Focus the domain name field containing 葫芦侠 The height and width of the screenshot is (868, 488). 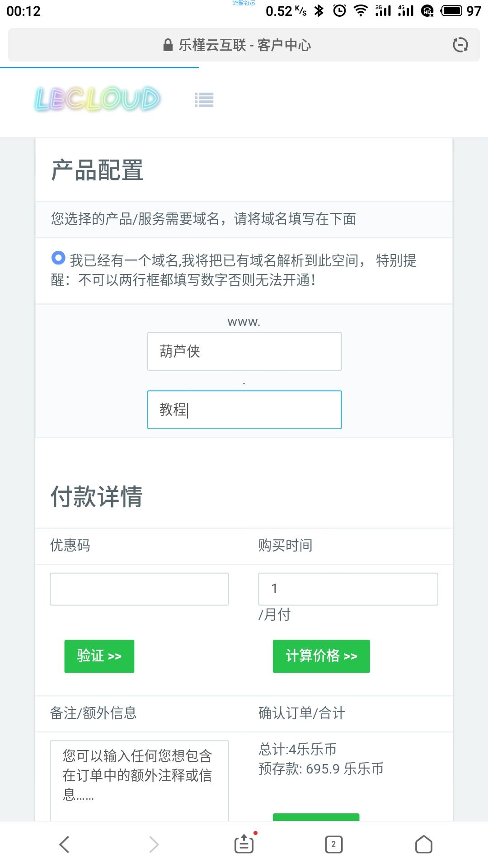tap(244, 351)
